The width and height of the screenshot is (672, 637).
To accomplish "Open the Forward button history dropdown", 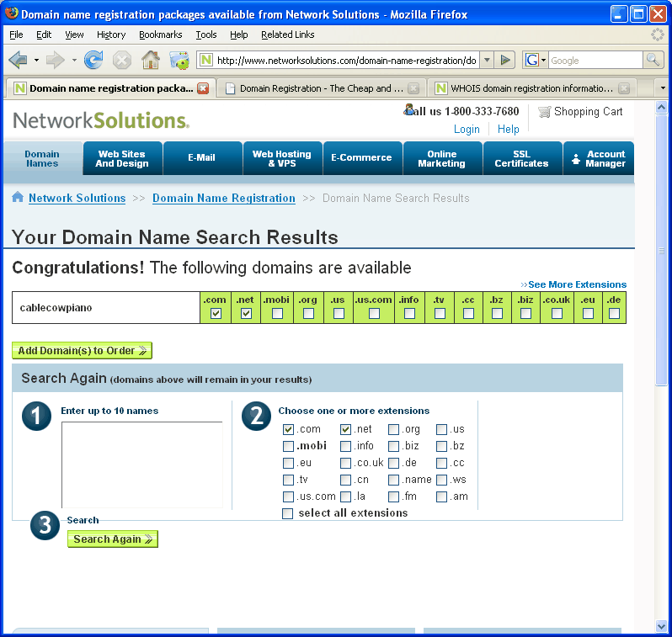I will pyautogui.click(x=74, y=60).
